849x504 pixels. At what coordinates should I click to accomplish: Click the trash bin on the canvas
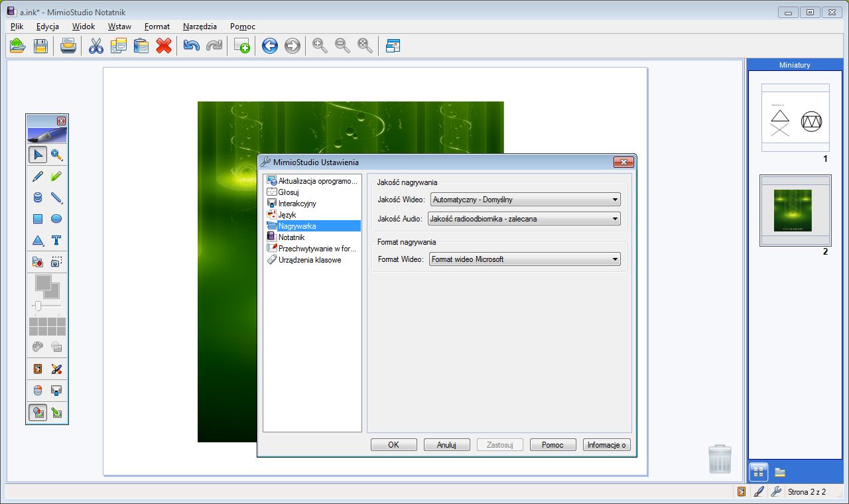click(720, 458)
